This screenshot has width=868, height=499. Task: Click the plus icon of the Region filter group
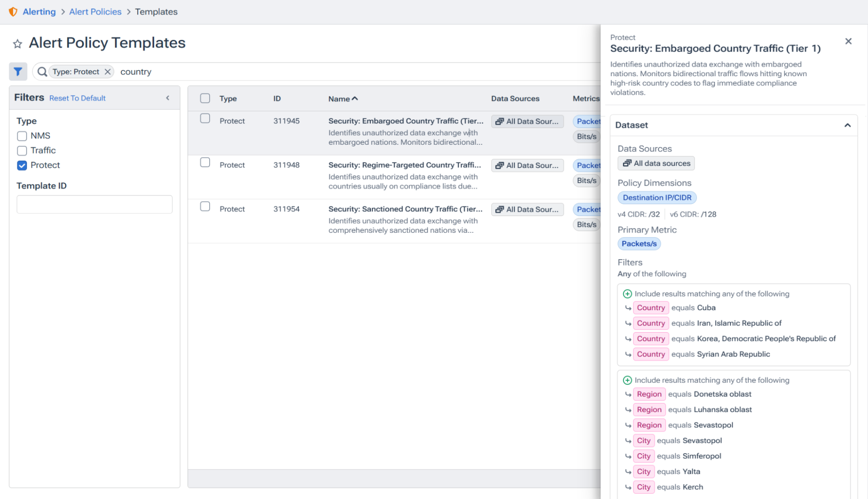click(x=627, y=380)
